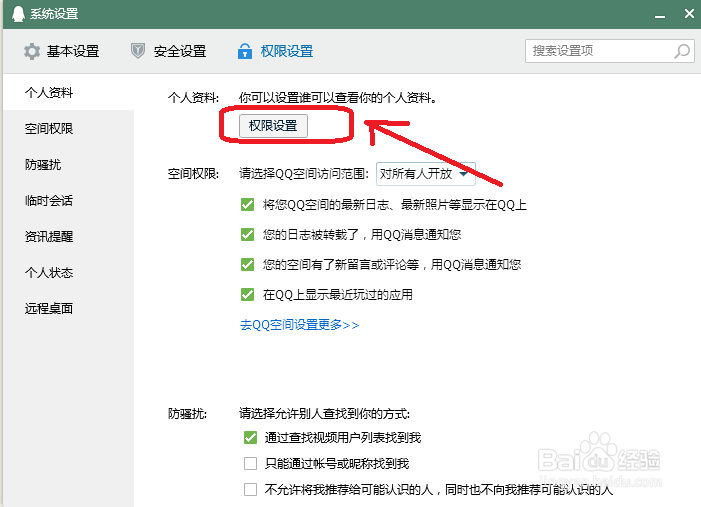The width and height of the screenshot is (701, 507).
Task: Click the gear icon beside 基本设置
Action: (x=32, y=51)
